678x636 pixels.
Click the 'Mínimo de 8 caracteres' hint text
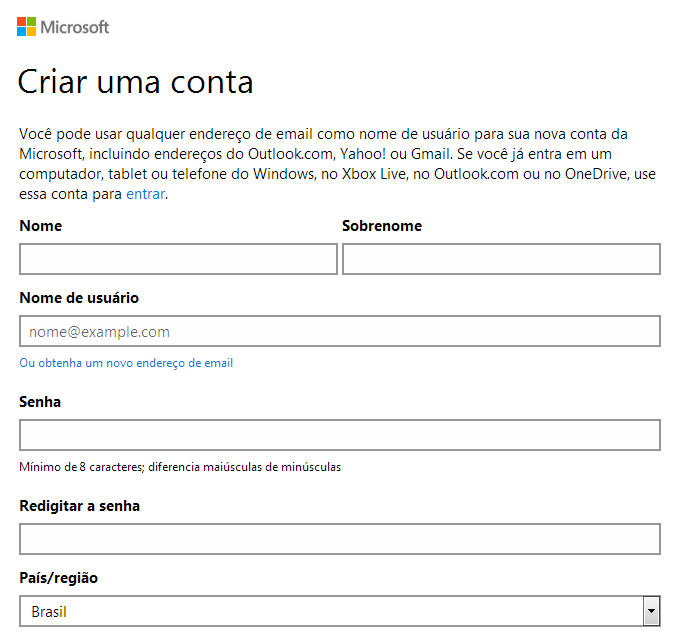point(180,467)
